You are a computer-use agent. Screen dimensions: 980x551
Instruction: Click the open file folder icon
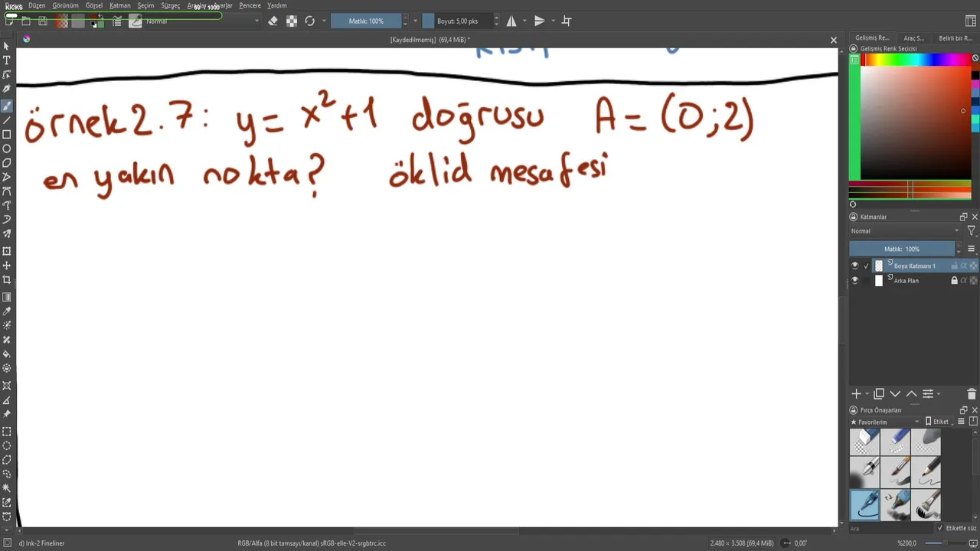click(x=25, y=21)
